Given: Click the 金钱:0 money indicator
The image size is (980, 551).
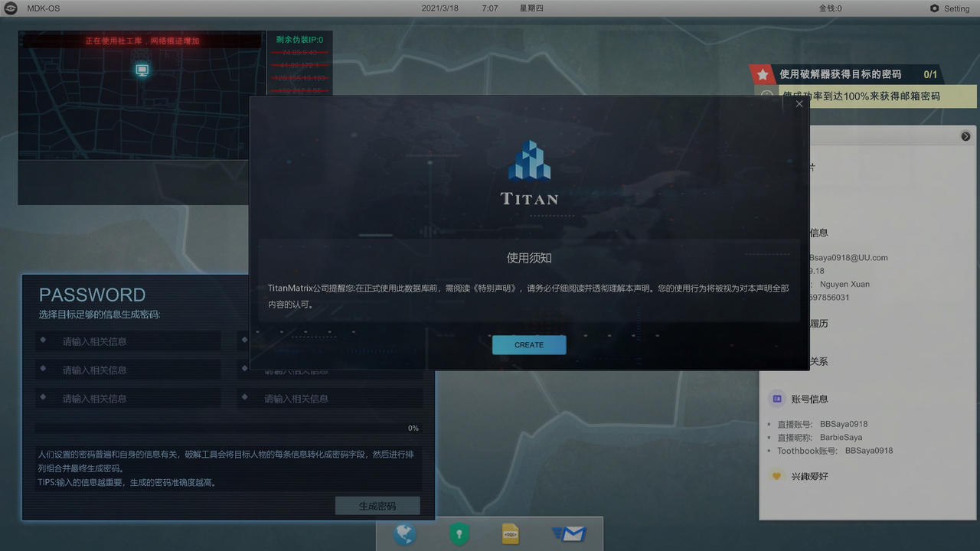Looking at the screenshot, I should pos(830,8).
